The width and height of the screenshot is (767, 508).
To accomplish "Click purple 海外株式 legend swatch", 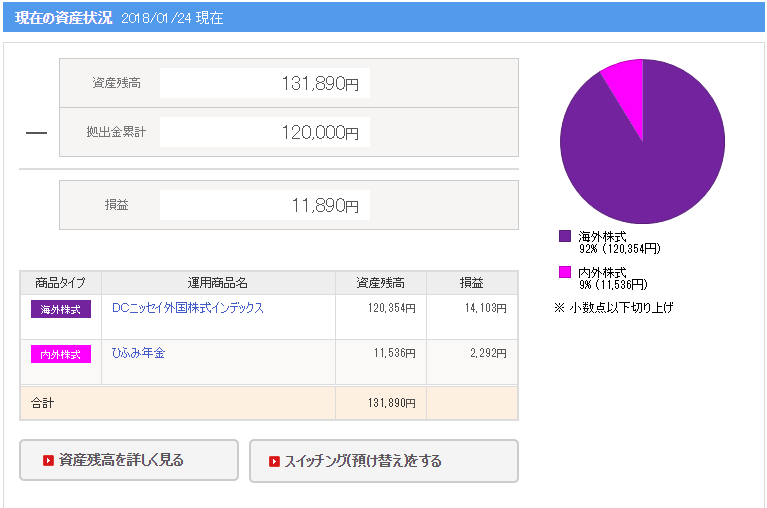I will coord(565,236).
